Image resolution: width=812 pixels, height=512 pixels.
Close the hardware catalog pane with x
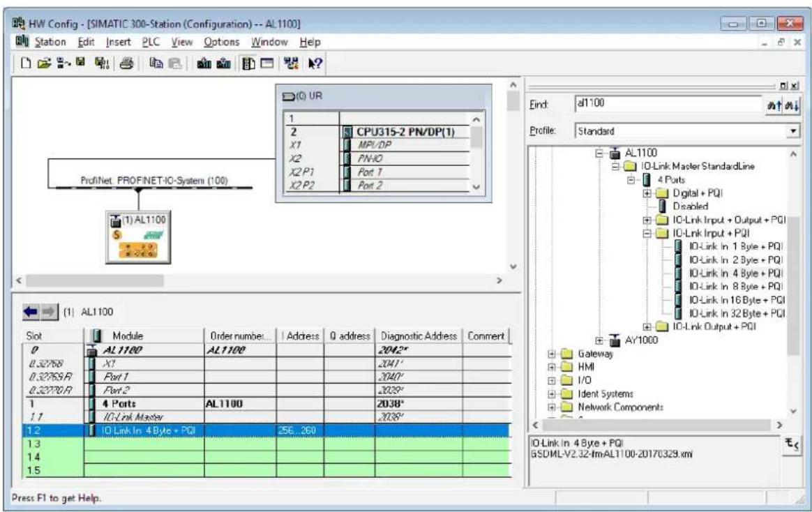point(795,86)
